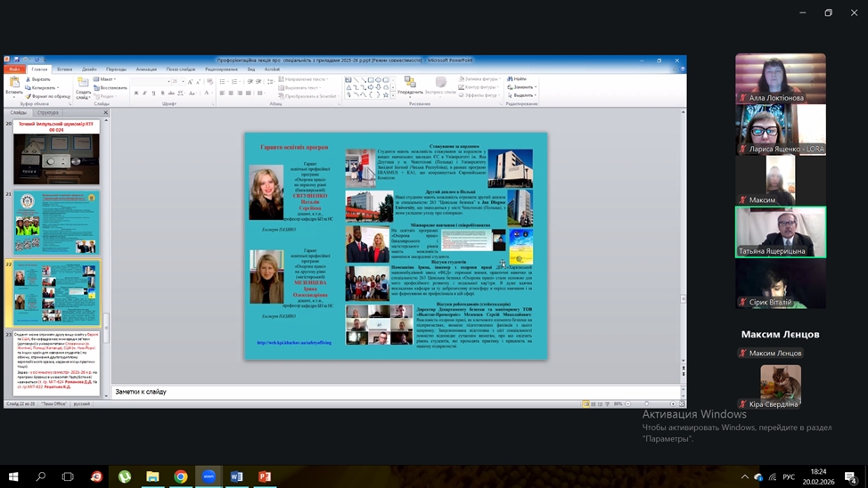The height and width of the screenshot is (488, 868).
Task: Open the Вставка ribbon tab
Action: point(65,69)
